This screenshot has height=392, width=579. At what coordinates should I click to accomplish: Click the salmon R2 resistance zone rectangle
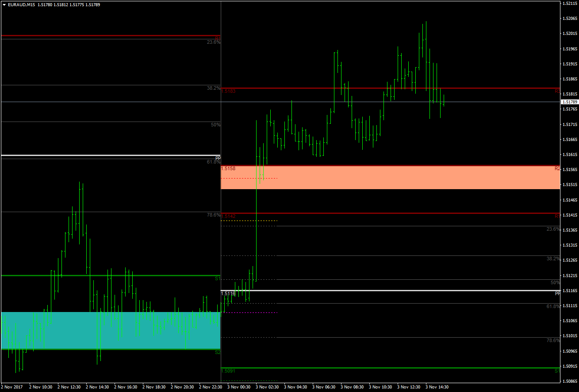pos(391,178)
